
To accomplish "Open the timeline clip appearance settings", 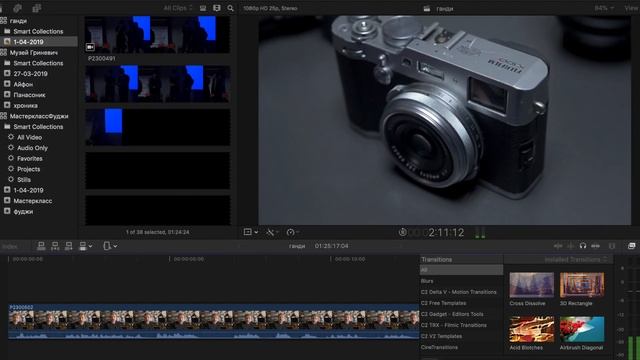I will point(612,246).
